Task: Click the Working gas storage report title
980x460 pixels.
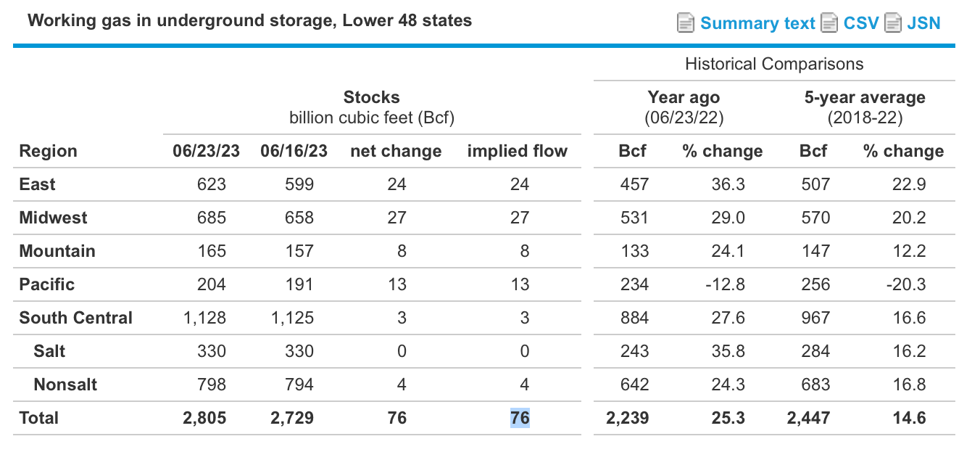Action: click(250, 20)
